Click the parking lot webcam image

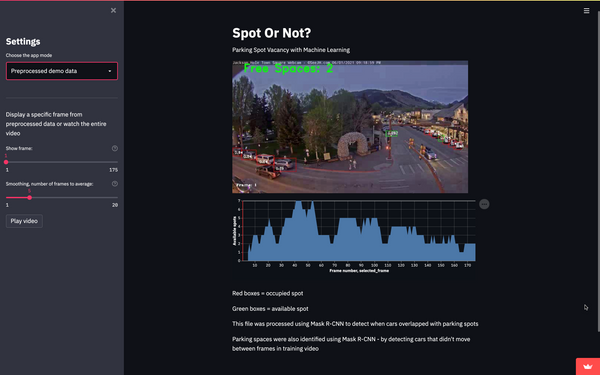(x=350, y=127)
